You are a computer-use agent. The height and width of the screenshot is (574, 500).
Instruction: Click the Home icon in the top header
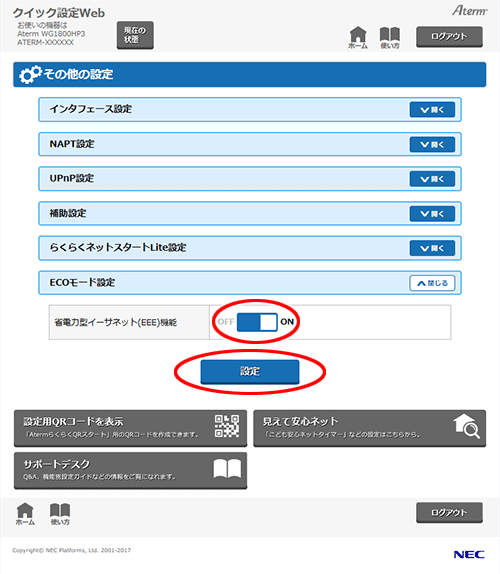tap(358, 37)
